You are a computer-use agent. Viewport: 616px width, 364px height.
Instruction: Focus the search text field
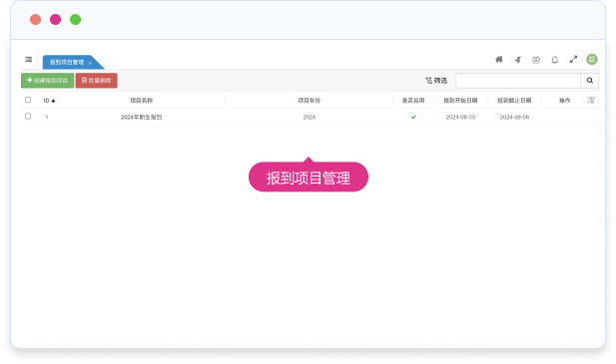[518, 81]
